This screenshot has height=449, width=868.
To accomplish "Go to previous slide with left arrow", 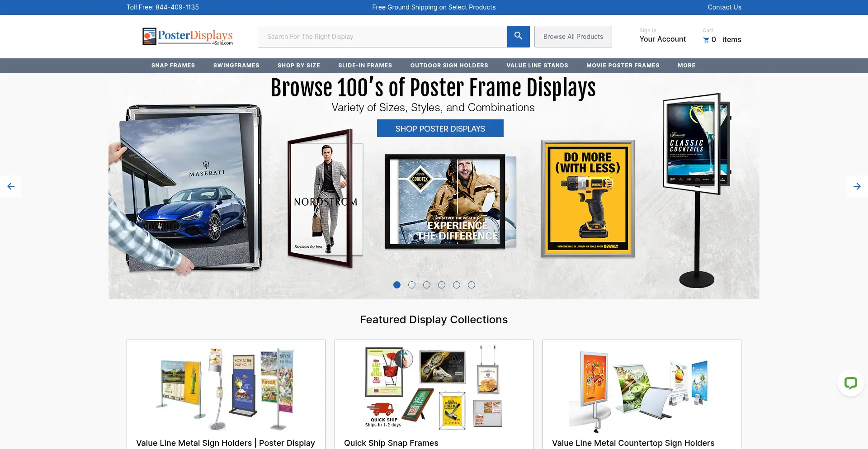I will 11,186.
